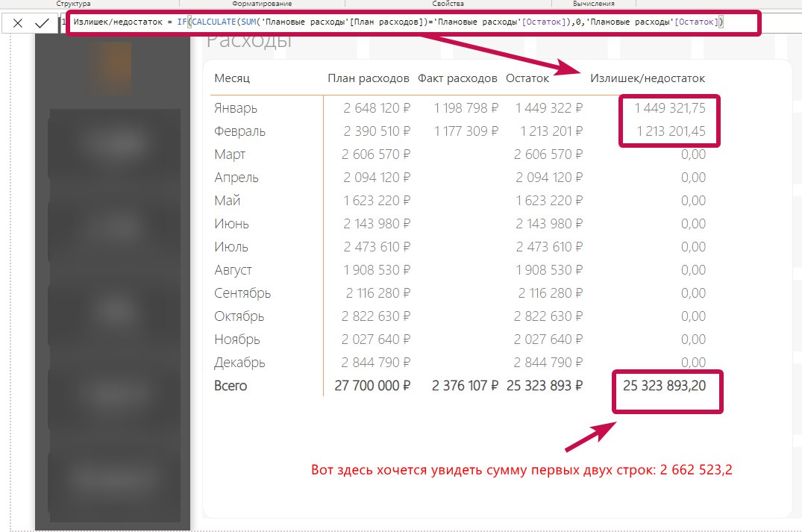The height and width of the screenshot is (532, 802).
Task: Click the Форматирование ribbon group label
Action: tap(262, 4)
